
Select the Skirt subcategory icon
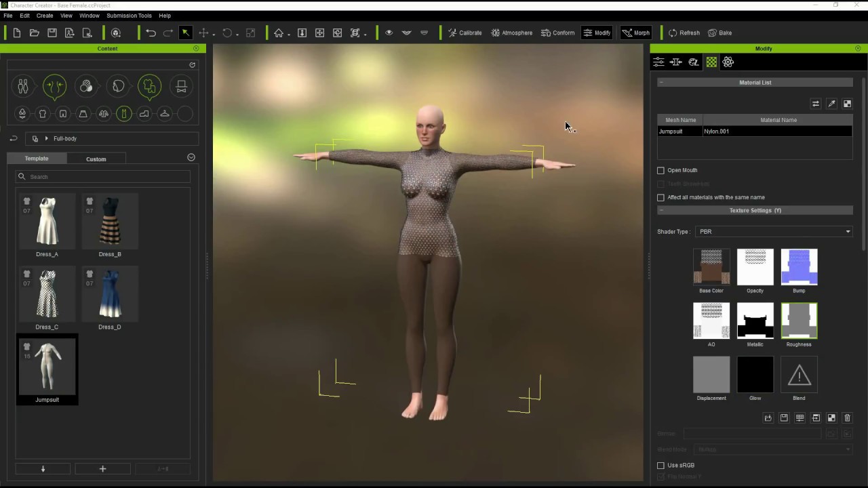[83, 114]
